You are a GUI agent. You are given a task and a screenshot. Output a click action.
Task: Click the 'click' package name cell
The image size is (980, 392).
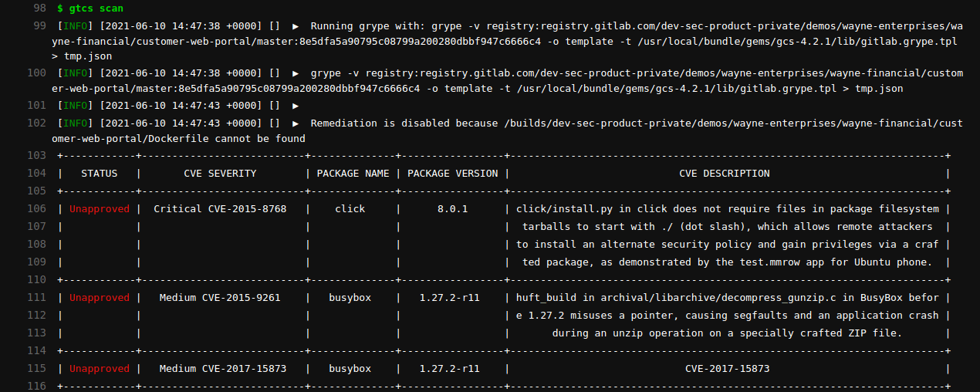(350, 209)
